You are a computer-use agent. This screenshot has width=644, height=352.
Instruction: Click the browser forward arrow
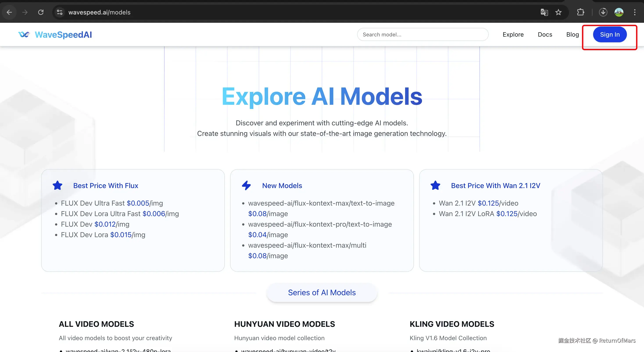(25, 12)
